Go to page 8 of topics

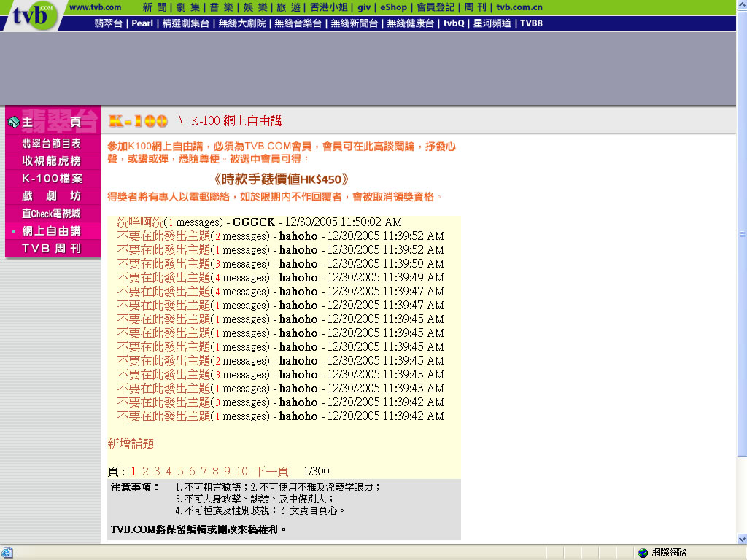click(215, 472)
